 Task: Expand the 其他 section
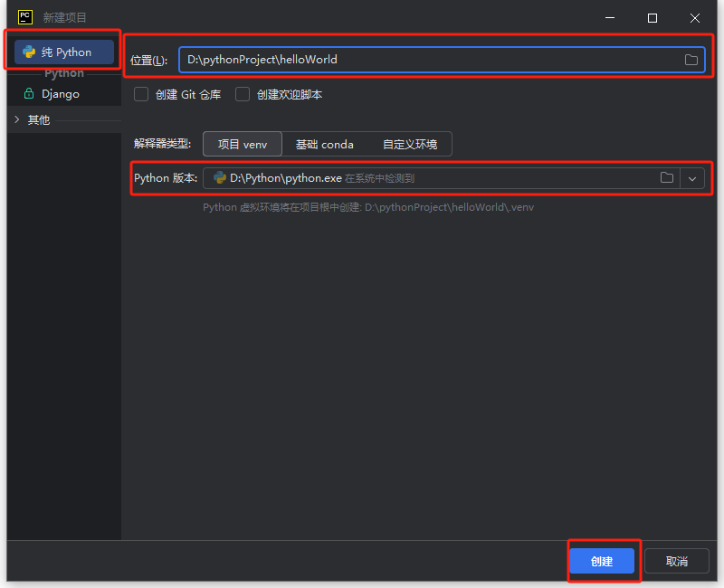[17, 119]
